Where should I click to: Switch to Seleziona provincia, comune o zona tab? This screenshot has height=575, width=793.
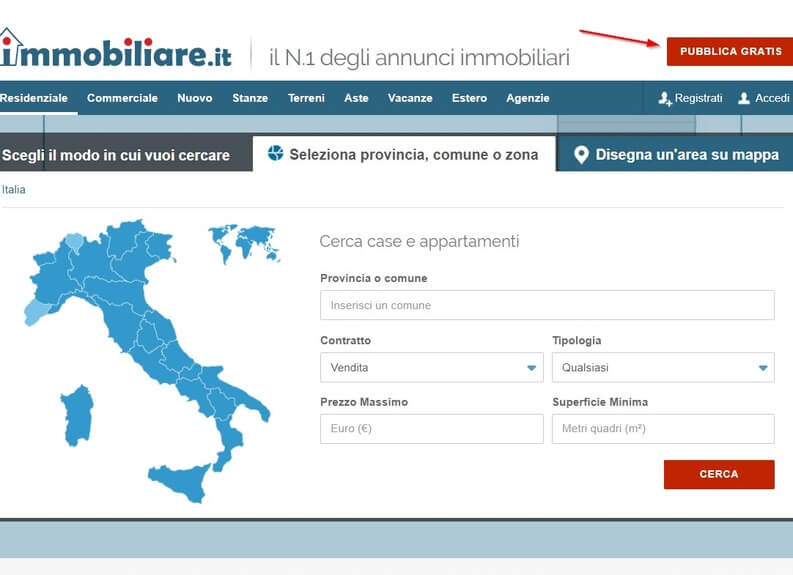404,154
